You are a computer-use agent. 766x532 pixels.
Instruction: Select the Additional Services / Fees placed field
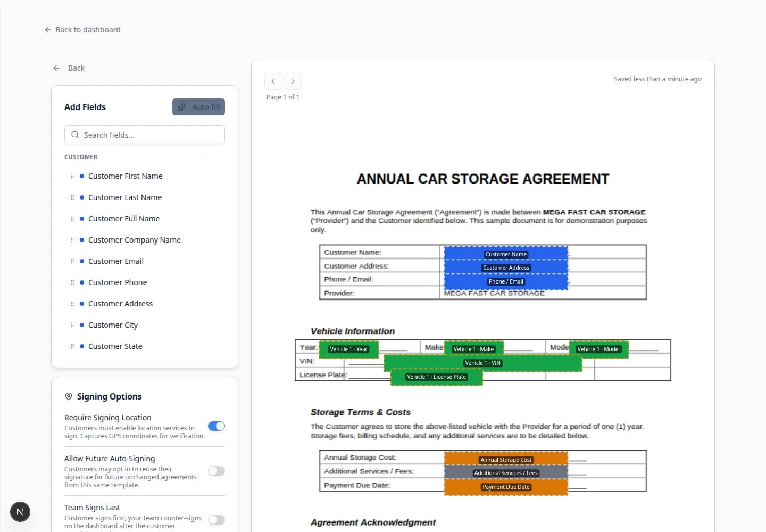[506, 472]
